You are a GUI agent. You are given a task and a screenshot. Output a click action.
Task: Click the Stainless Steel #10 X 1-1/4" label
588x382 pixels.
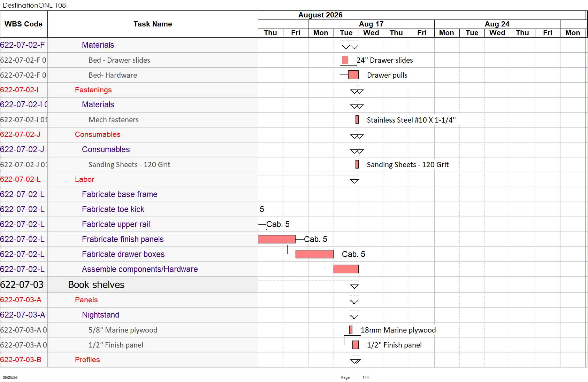(x=411, y=120)
